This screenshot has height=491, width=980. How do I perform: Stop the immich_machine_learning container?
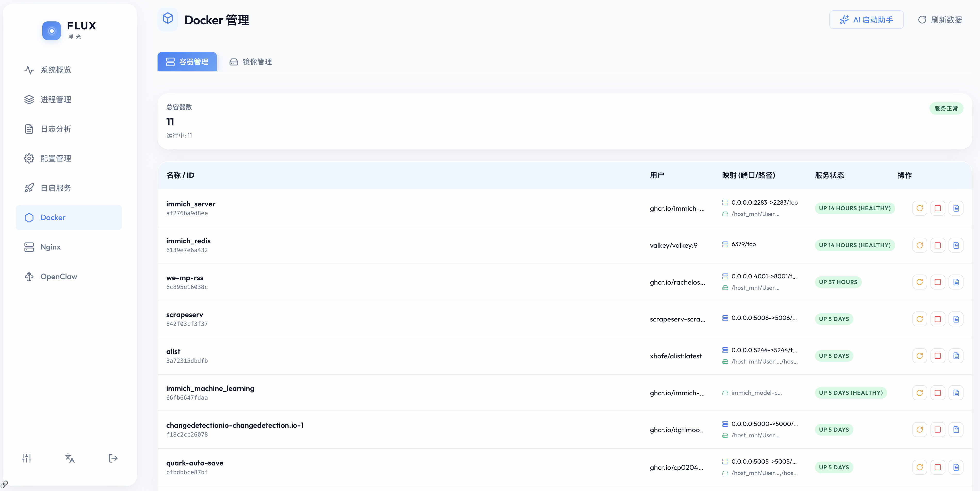click(937, 393)
